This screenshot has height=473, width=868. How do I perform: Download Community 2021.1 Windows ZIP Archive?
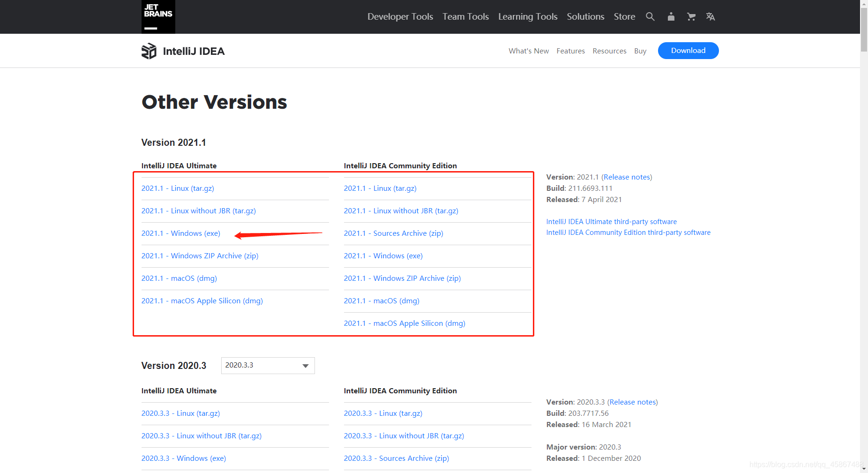point(402,278)
